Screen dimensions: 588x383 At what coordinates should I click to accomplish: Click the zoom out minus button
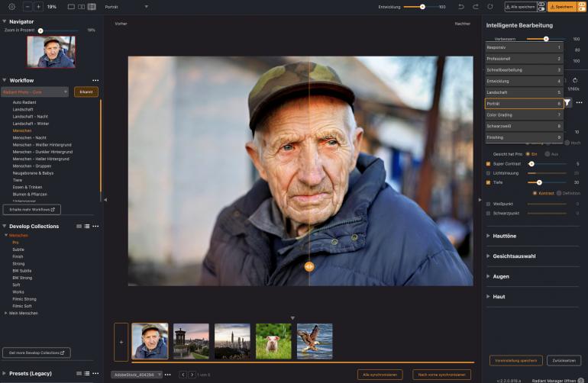tap(27, 6)
